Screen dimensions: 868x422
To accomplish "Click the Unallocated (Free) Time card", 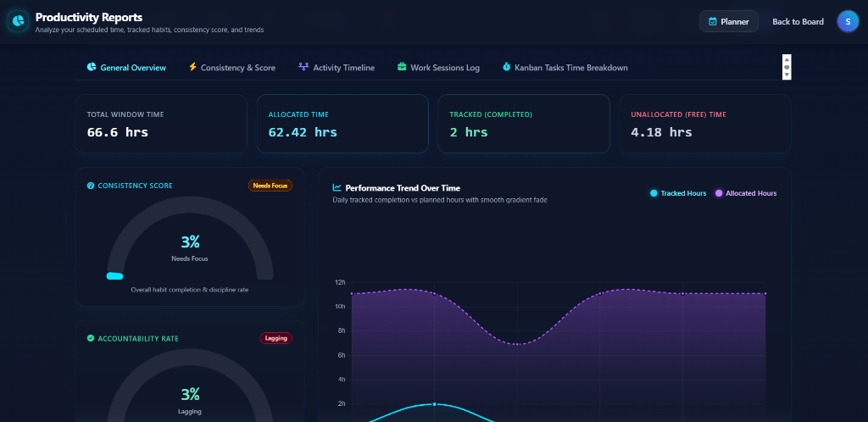I will pyautogui.click(x=704, y=124).
